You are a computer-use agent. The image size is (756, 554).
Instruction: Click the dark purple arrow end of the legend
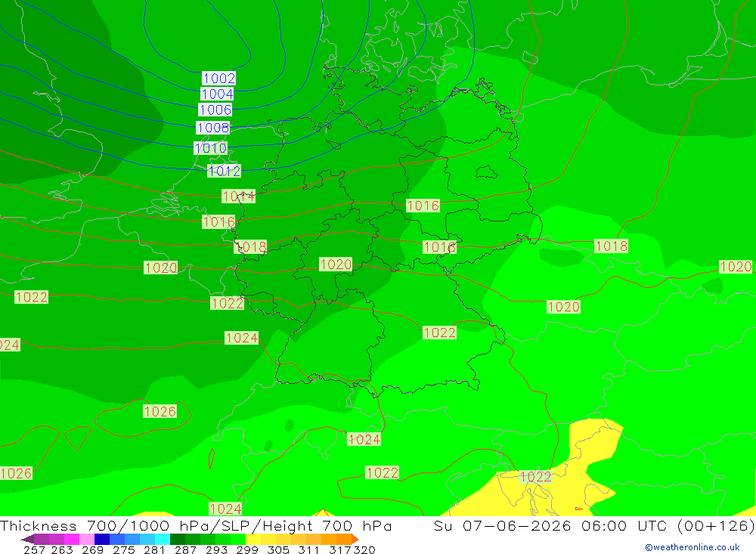point(27,539)
